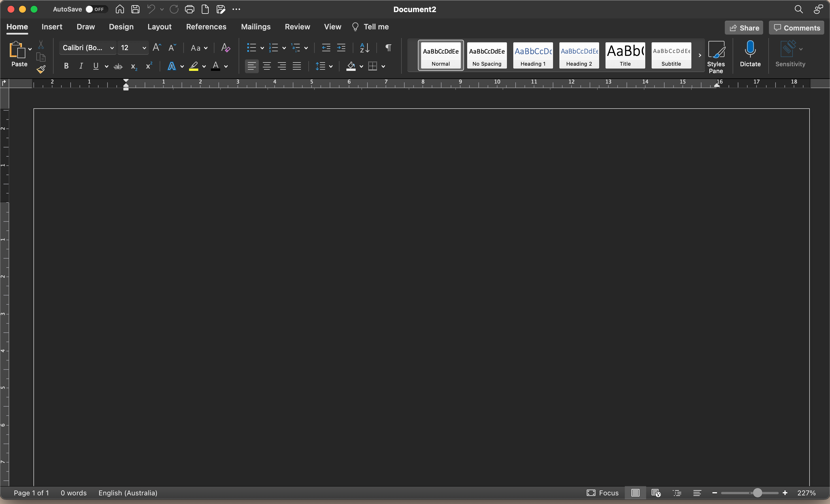Expand the styles gallery arrow
Screen dimensions: 830x504
point(700,56)
